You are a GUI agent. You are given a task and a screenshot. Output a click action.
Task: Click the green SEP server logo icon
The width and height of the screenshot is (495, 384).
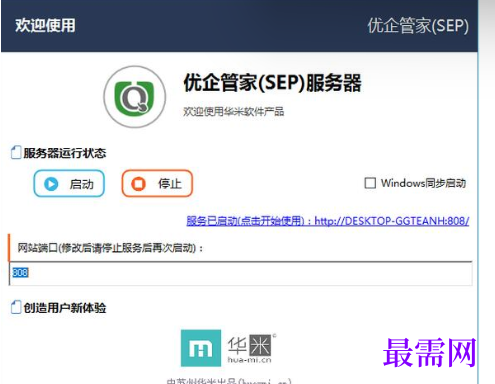point(134,97)
